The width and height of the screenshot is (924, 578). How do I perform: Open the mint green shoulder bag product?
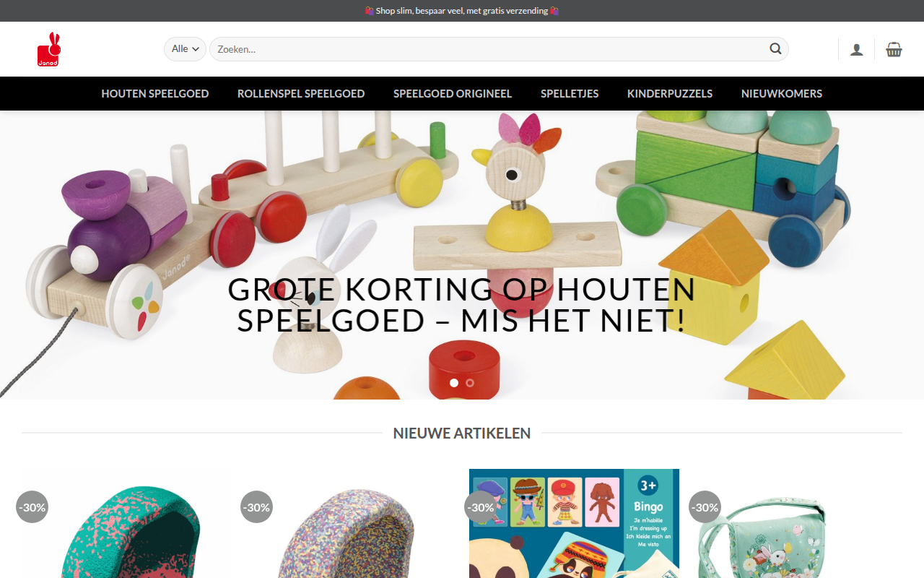coord(798,524)
